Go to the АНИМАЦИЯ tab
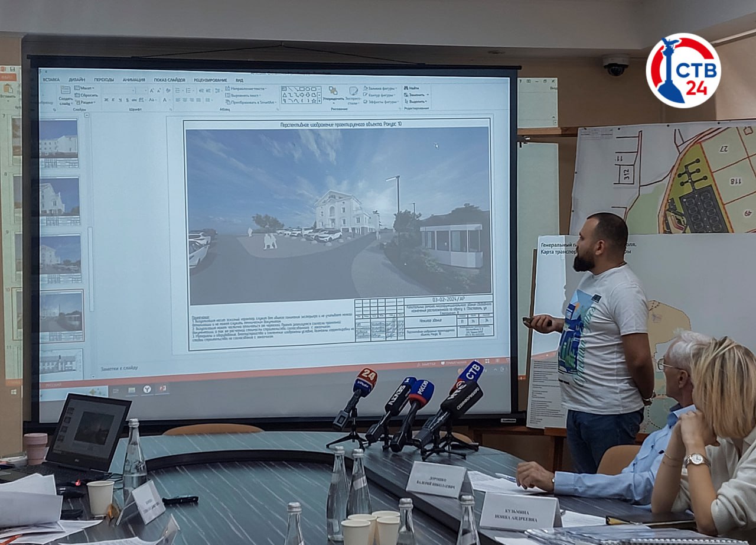The width and height of the screenshot is (756, 545). (133, 80)
